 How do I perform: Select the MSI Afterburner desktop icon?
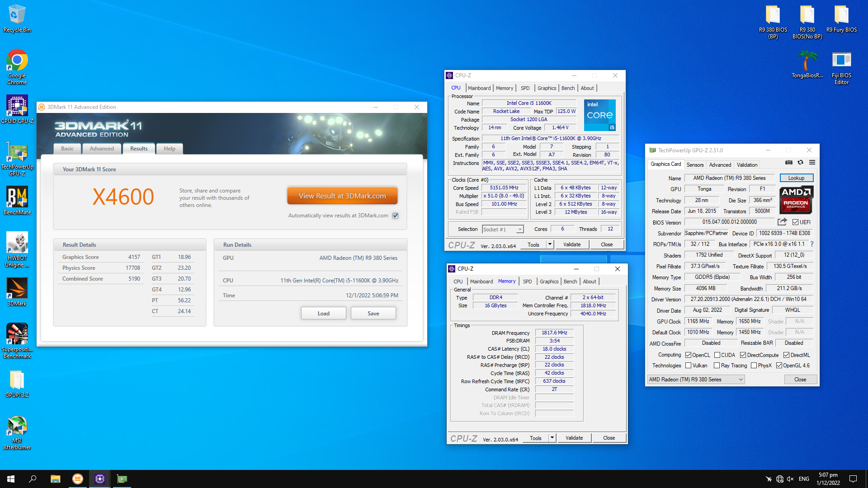tap(17, 432)
